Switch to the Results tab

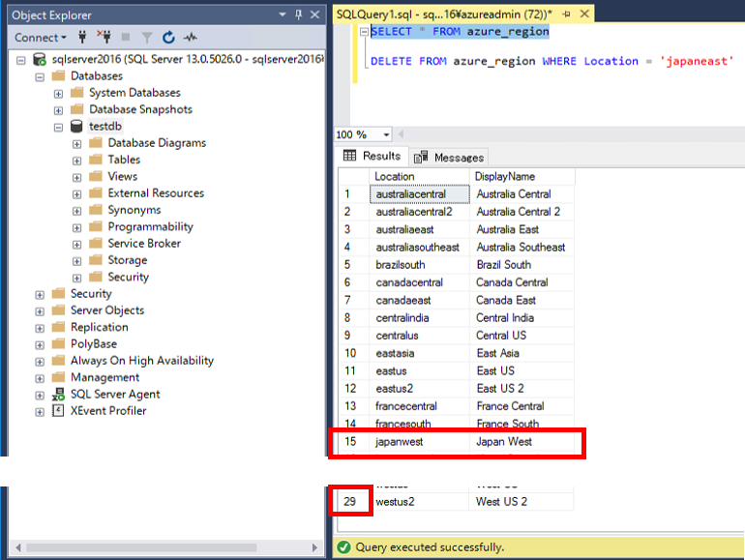click(x=372, y=156)
